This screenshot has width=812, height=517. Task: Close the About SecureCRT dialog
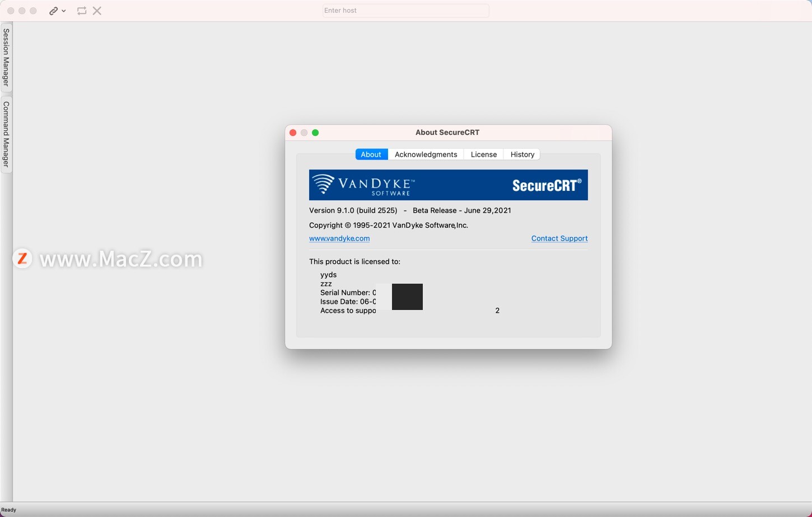[x=293, y=133]
